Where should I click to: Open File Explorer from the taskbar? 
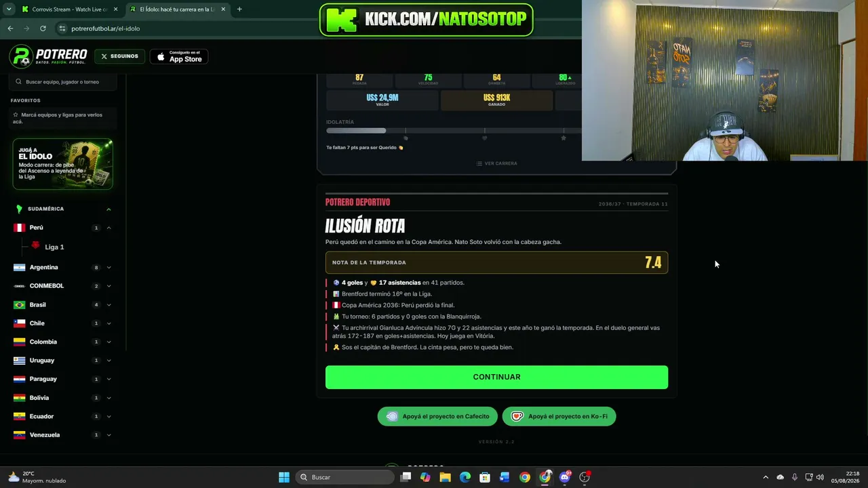[445, 477]
